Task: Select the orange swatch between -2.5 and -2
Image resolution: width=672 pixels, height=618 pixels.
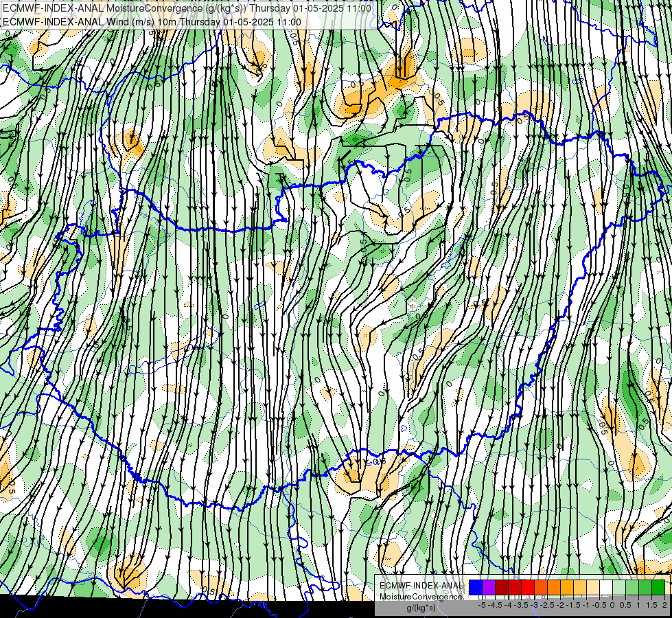Action: point(554,587)
